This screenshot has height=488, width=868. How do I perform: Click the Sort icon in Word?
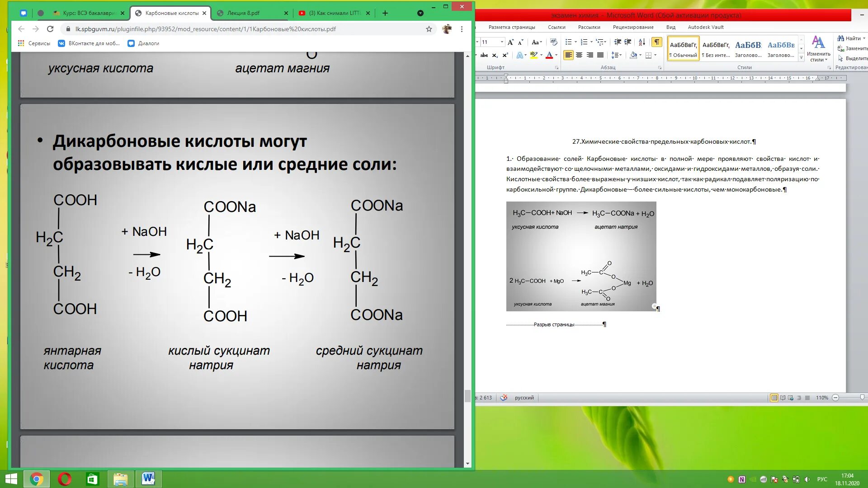pyautogui.click(x=642, y=42)
